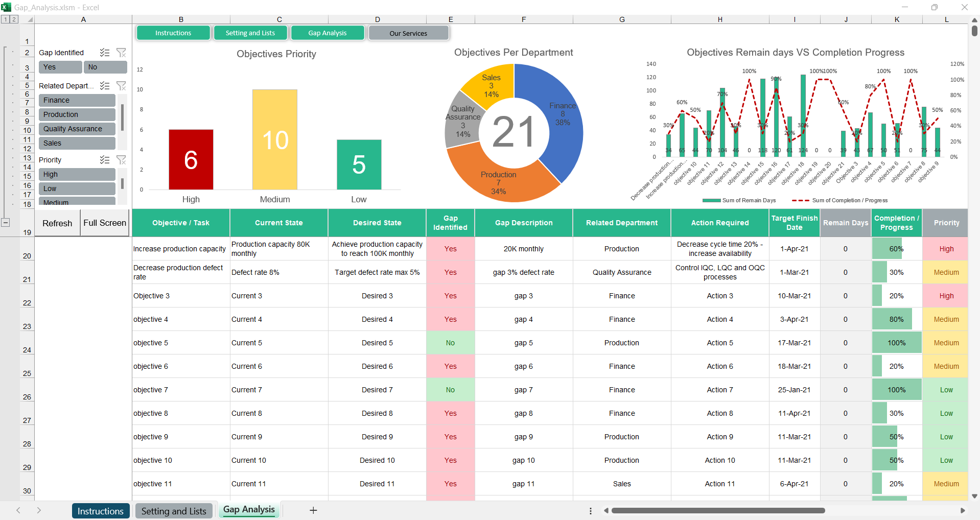Image resolution: width=980 pixels, height=520 pixels.
Task: Toggle the High priority slicer item
Action: tap(77, 174)
